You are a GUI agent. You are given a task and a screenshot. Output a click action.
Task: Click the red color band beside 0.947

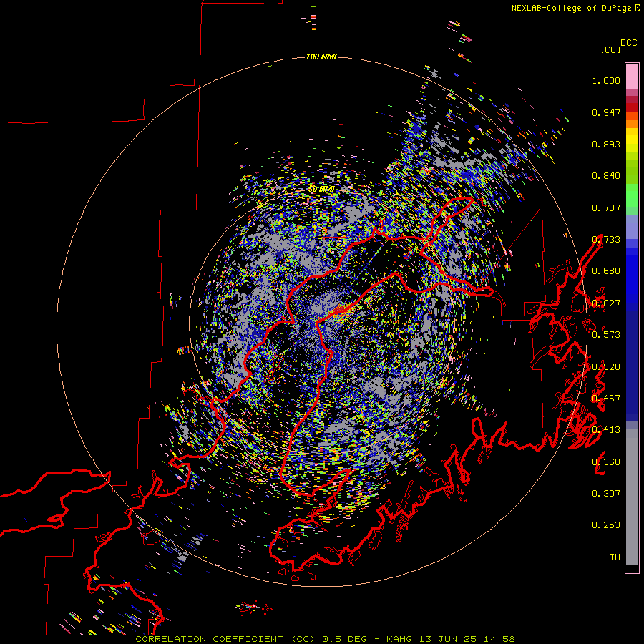[x=632, y=107]
